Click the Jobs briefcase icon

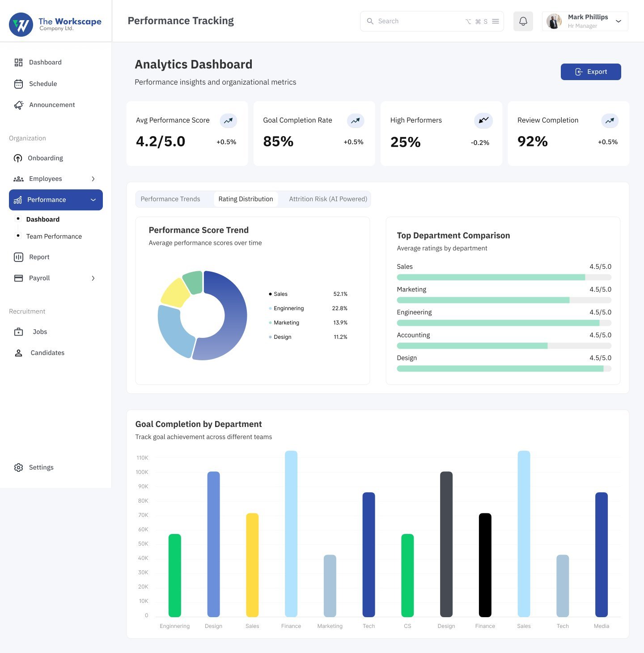18,332
